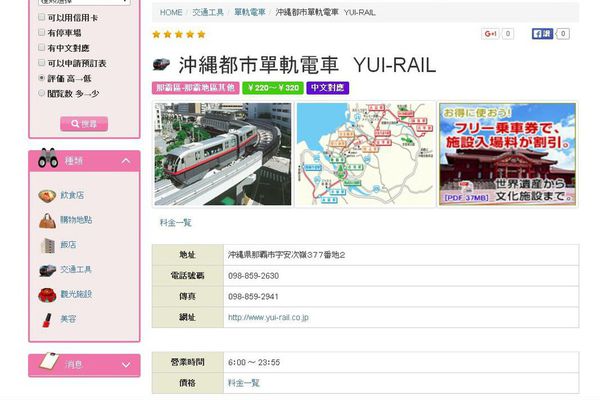Click the binoculars icon in the 種類 header
The height and width of the screenshot is (400, 600).
click(x=48, y=158)
